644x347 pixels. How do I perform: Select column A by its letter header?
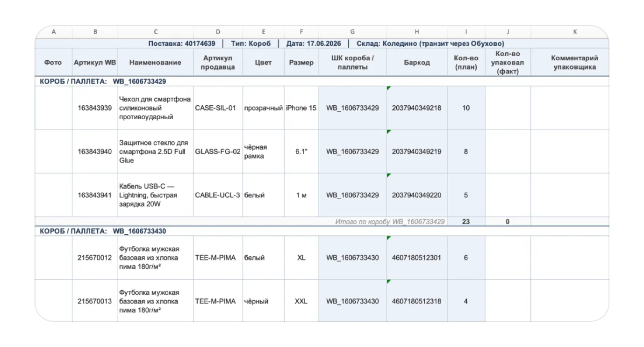[x=54, y=32]
